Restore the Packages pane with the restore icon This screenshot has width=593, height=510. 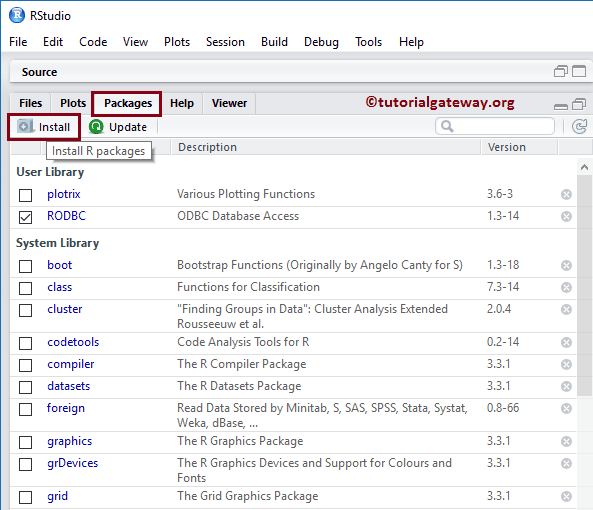(x=579, y=104)
